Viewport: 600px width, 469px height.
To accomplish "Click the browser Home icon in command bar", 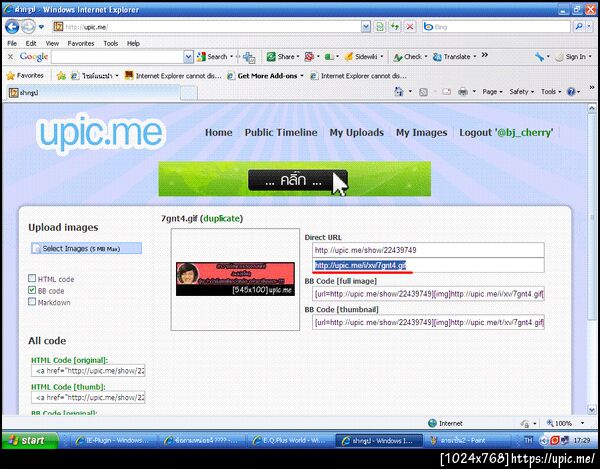I will pyautogui.click(x=399, y=91).
